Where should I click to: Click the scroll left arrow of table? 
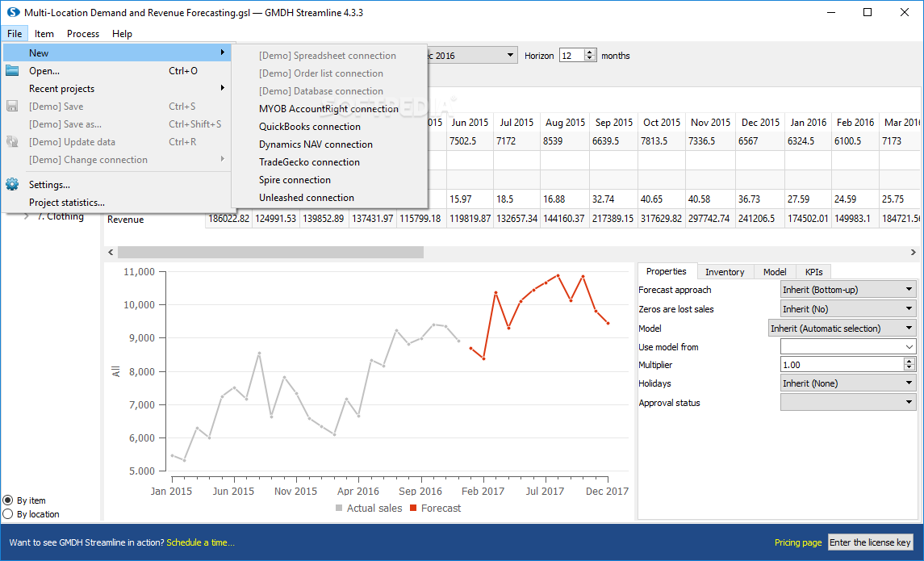(x=111, y=252)
